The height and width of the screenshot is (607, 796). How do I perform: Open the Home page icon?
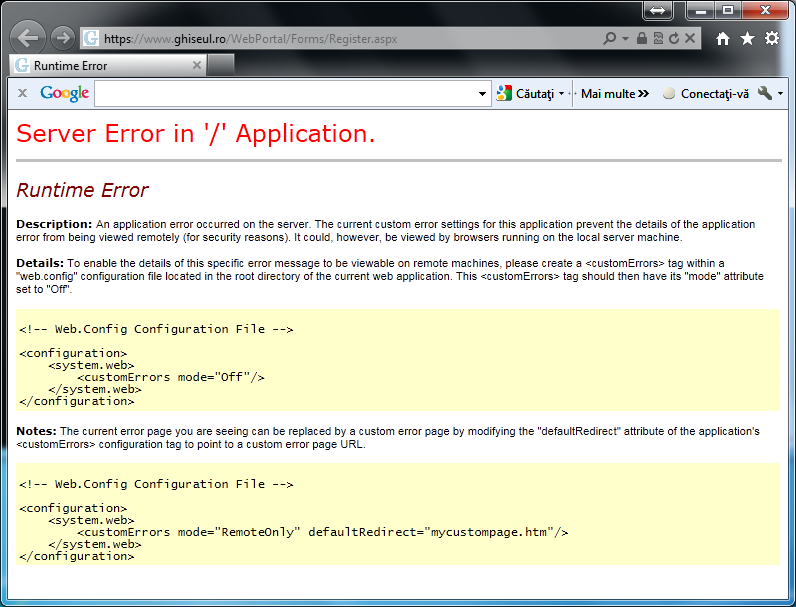tap(723, 38)
